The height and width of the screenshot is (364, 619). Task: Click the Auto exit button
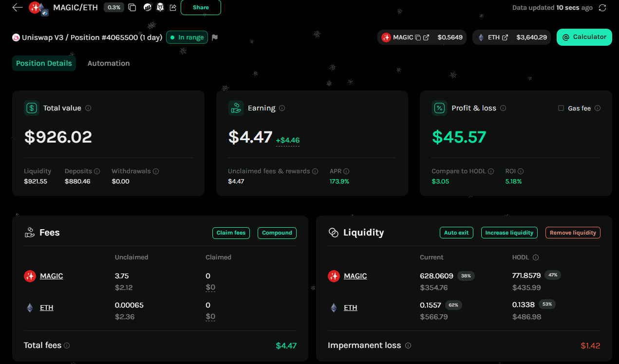456,233
